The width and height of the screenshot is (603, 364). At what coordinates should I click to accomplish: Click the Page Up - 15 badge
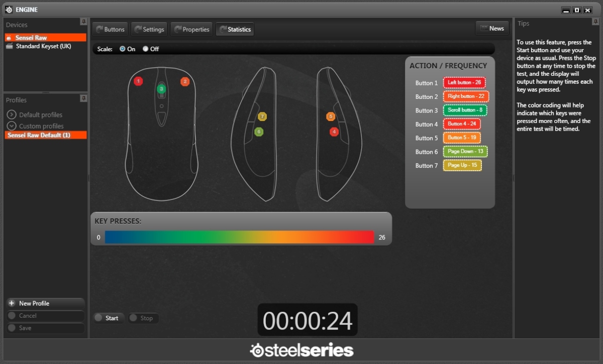click(462, 165)
